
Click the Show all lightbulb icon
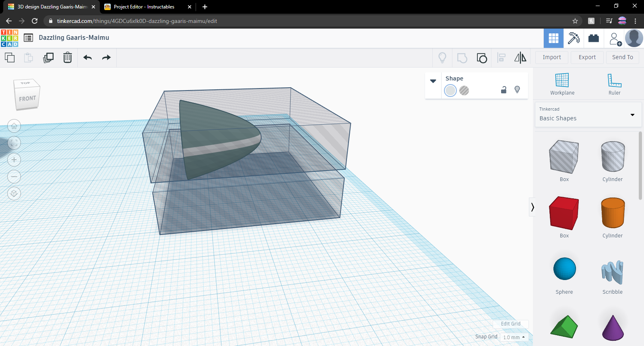(x=442, y=58)
